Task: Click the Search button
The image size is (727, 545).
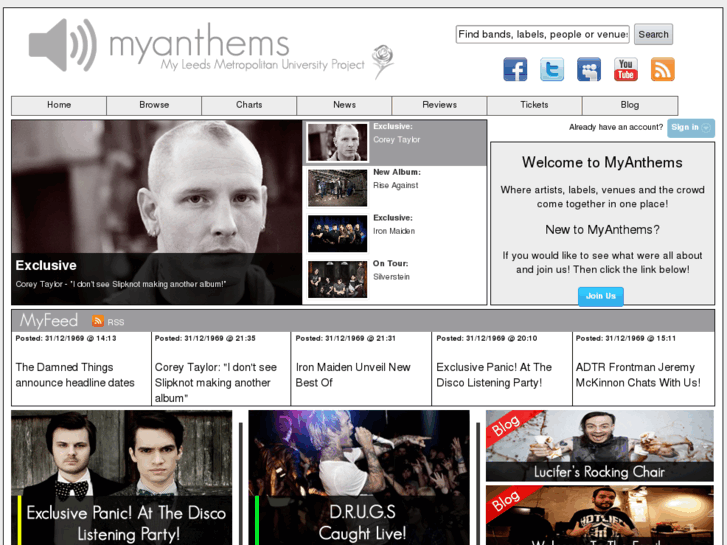Action: click(653, 34)
